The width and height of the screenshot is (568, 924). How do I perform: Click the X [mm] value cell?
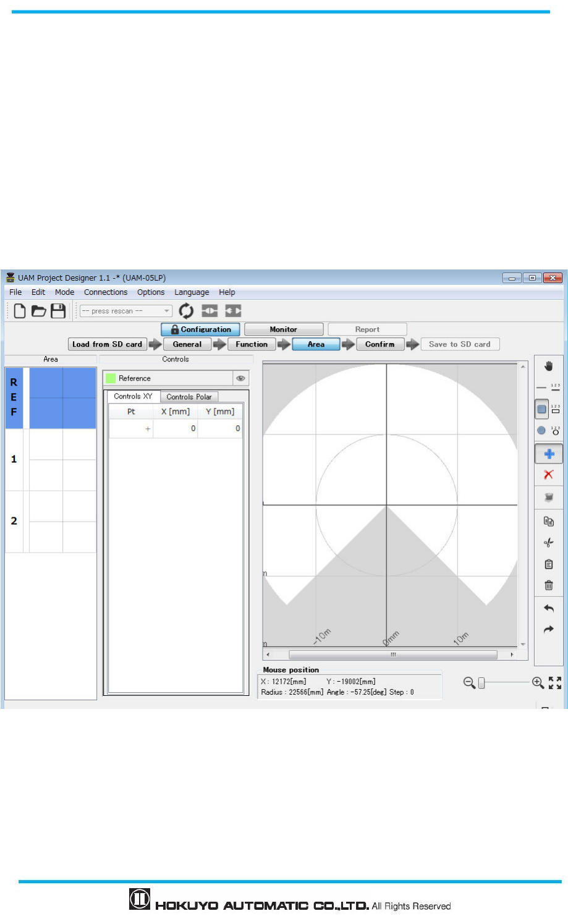[176, 428]
